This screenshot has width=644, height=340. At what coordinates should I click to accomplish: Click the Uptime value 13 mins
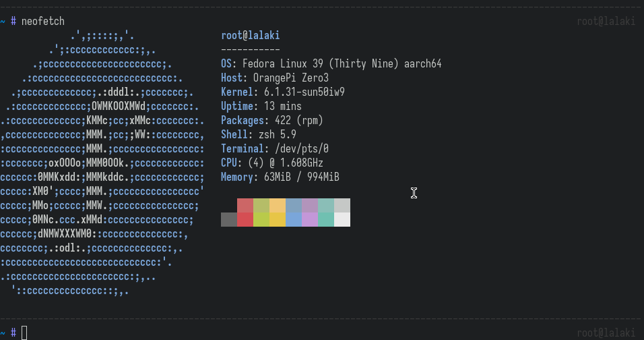283,107
